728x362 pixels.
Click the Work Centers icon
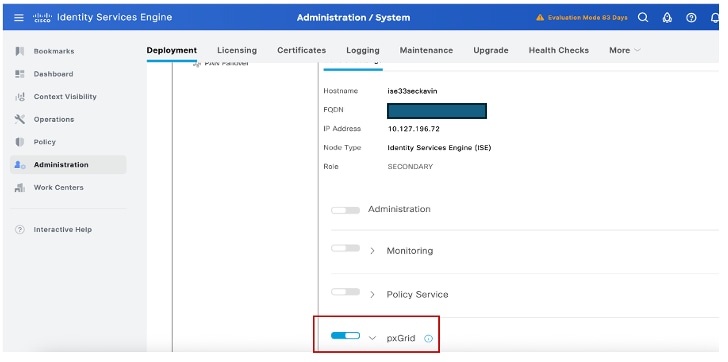20,187
